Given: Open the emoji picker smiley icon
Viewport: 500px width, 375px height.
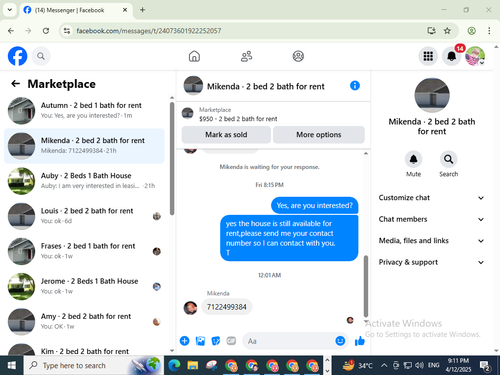Looking at the screenshot, I should [340, 341].
